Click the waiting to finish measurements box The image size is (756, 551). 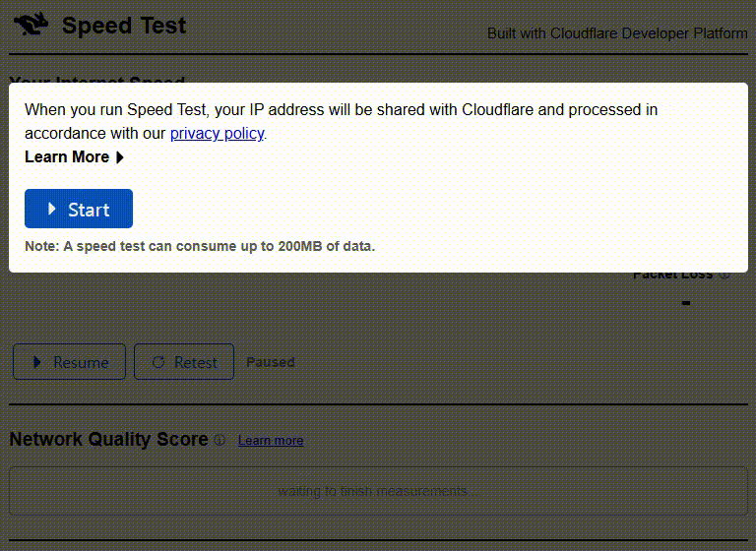click(378, 491)
